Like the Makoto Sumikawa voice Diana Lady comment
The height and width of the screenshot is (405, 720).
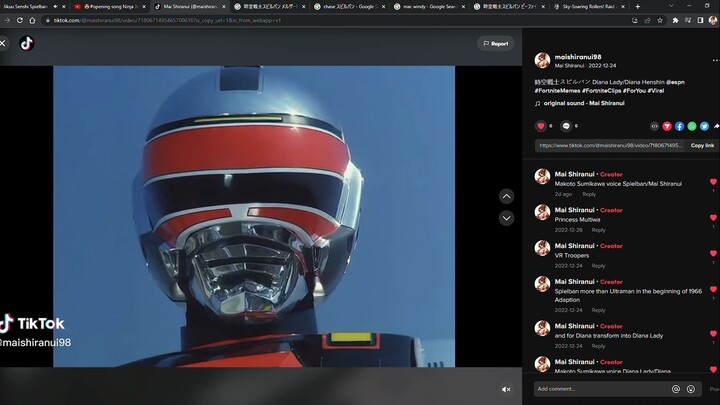click(x=713, y=369)
